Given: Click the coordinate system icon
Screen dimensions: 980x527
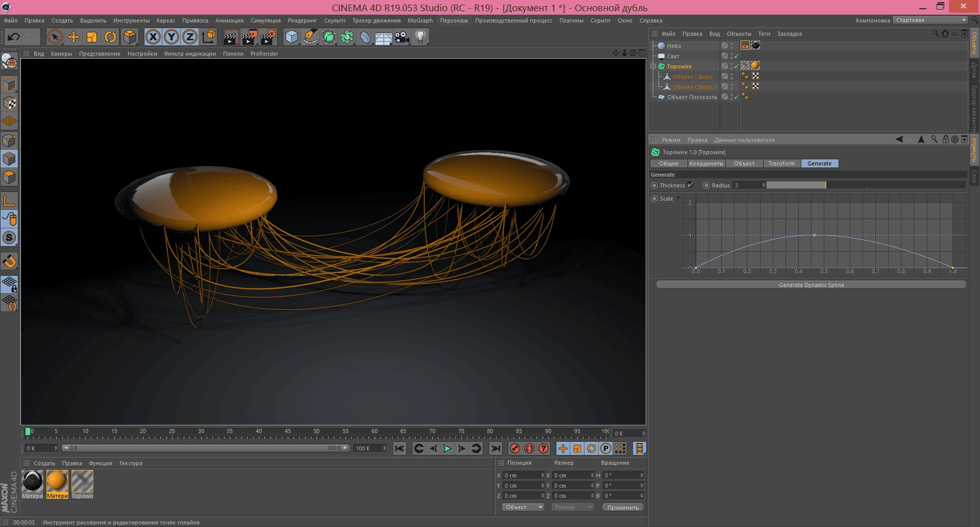Looking at the screenshot, I should tap(209, 37).
